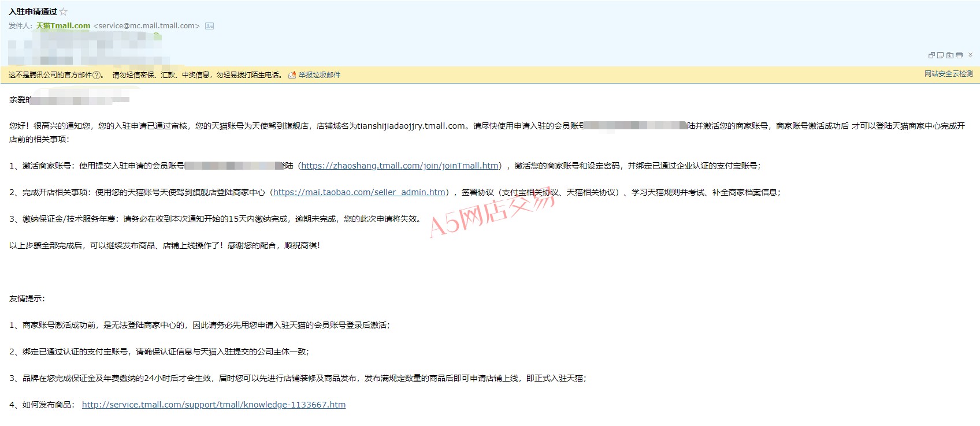Star the email 入驻申请通过
Image resolution: width=980 pixels, height=426 pixels.
[x=64, y=12]
